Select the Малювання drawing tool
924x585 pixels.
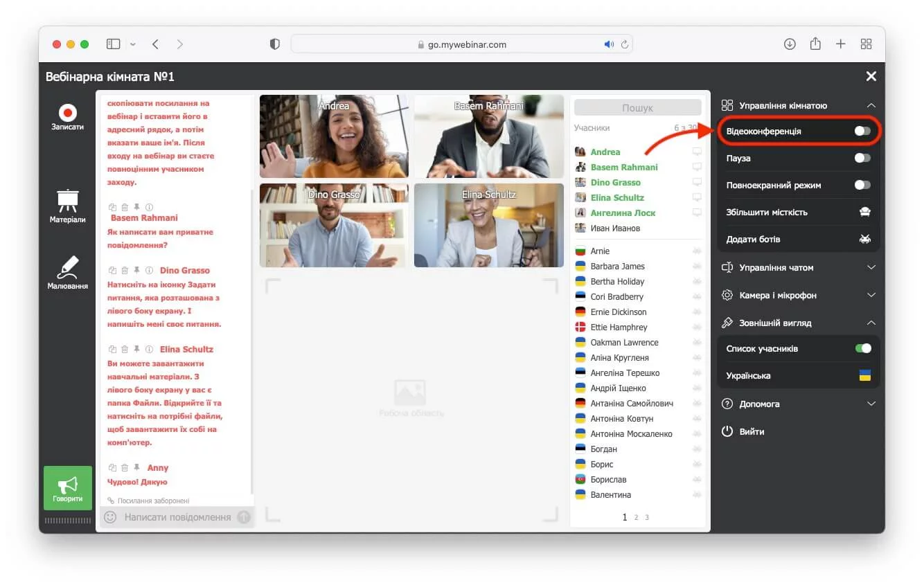pos(67,268)
